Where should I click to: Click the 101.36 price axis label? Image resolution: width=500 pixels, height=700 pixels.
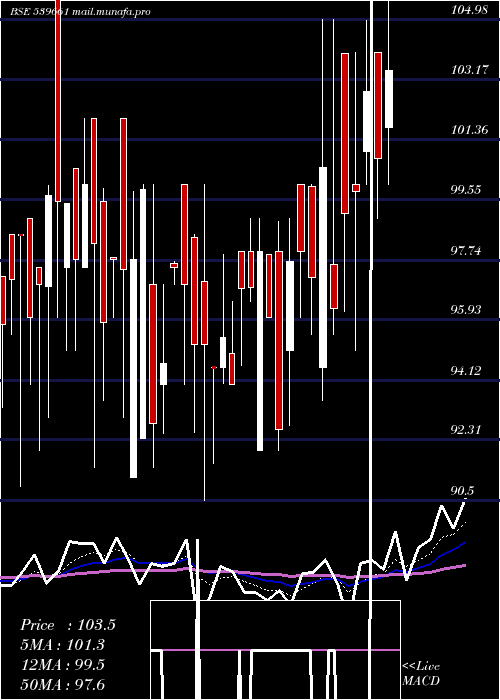469,130
